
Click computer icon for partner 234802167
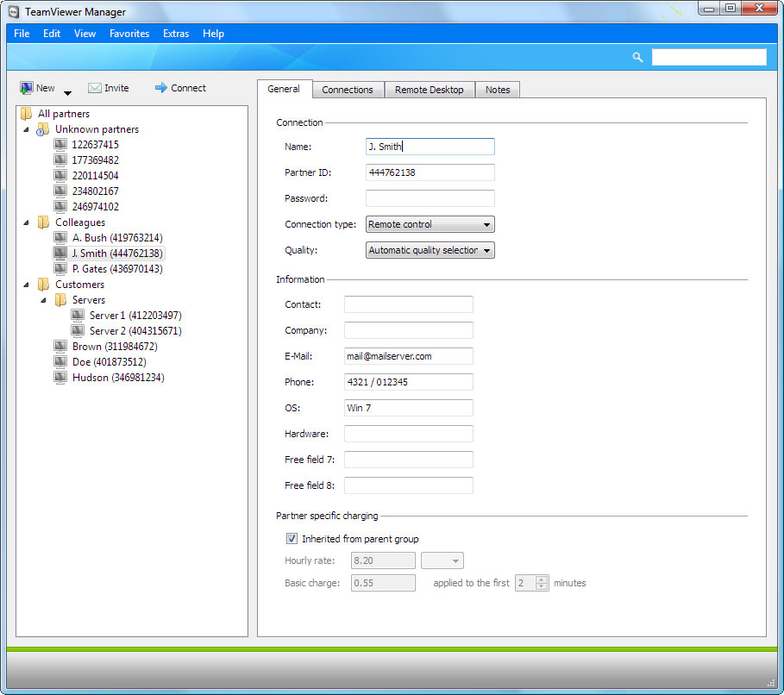[x=60, y=191]
